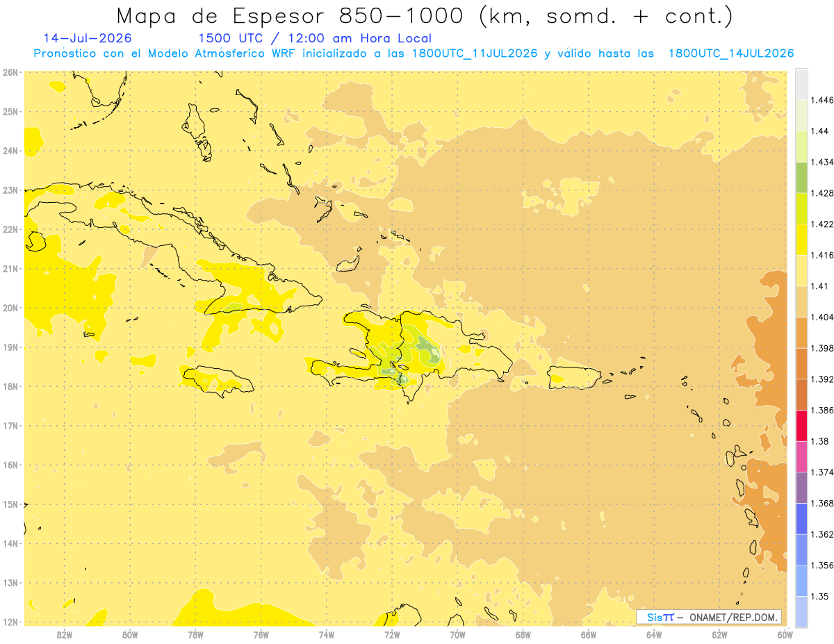The height and width of the screenshot is (644, 834).
Task: Click the legend value "1.428"
Action: point(821,193)
